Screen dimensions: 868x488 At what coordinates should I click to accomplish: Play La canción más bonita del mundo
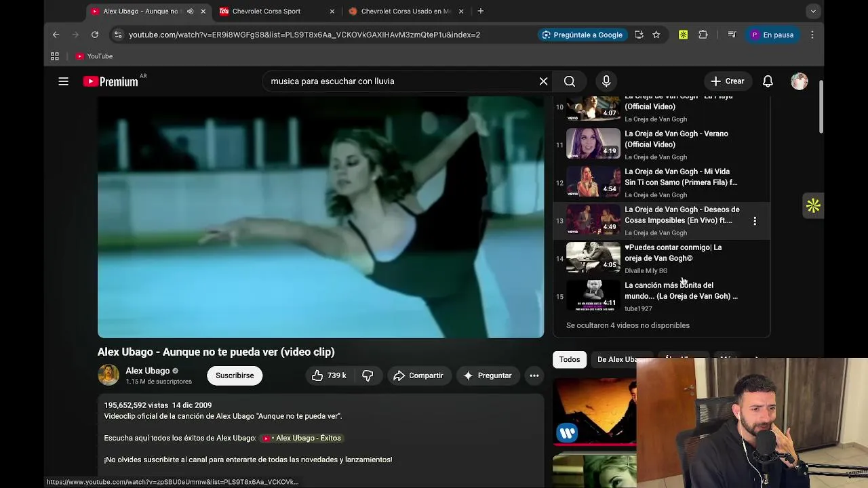661,297
